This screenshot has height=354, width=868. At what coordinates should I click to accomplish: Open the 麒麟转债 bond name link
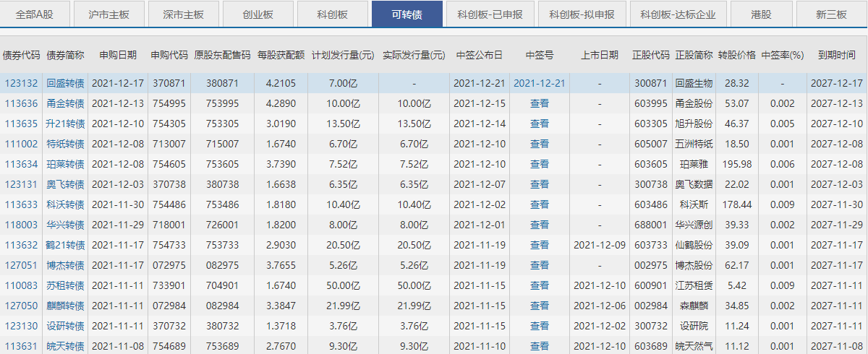click(x=65, y=306)
